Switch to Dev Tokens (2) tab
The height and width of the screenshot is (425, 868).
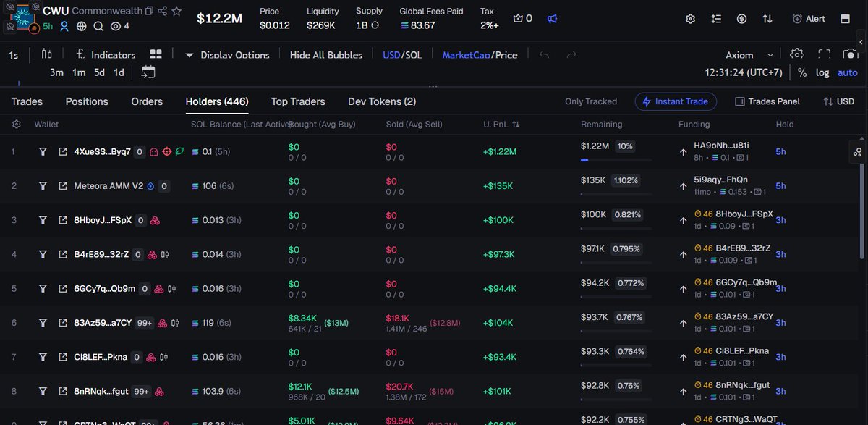(382, 102)
